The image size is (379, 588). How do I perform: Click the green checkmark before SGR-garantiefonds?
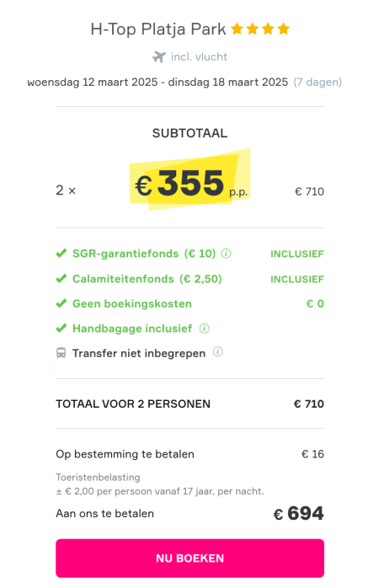(61, 254)
